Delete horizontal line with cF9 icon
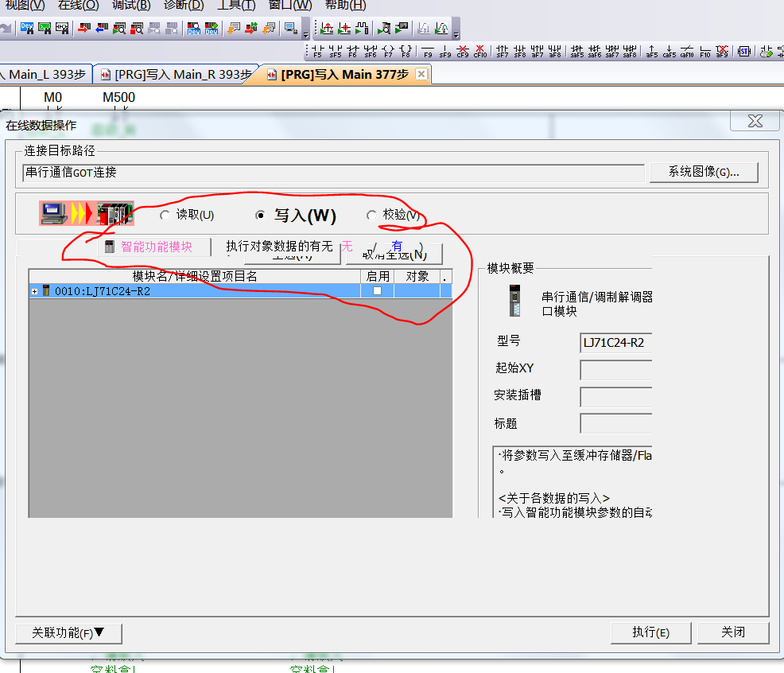Viewport: 784px width, 673px height. click(x=463, y=51)
